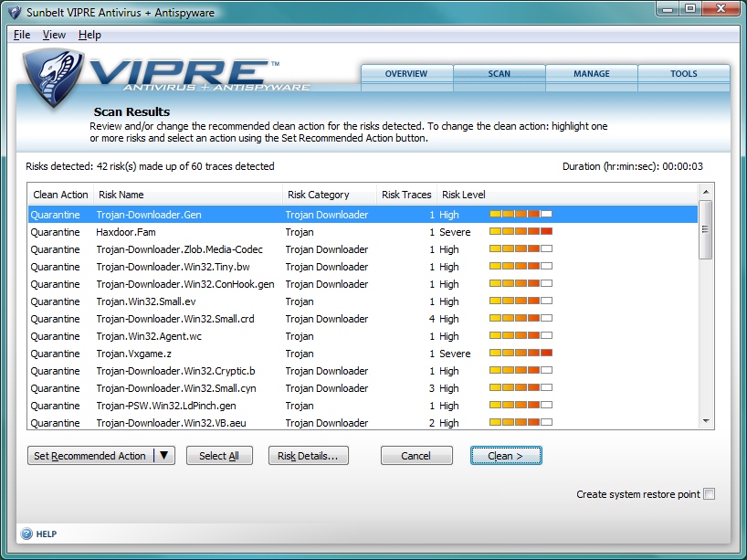Viewport: 747px width, 560px height.
Task: Sort list by Risk Name column header
Action: pos(121,195)
